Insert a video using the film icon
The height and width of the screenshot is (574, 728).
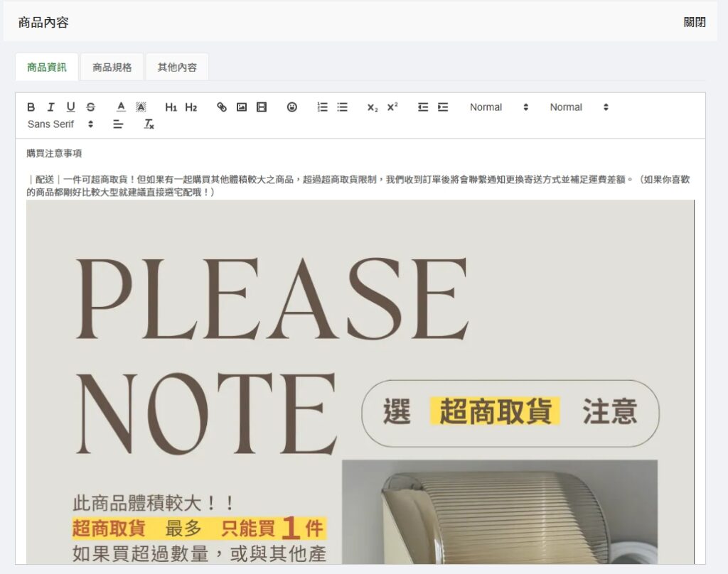pos(262,107)
